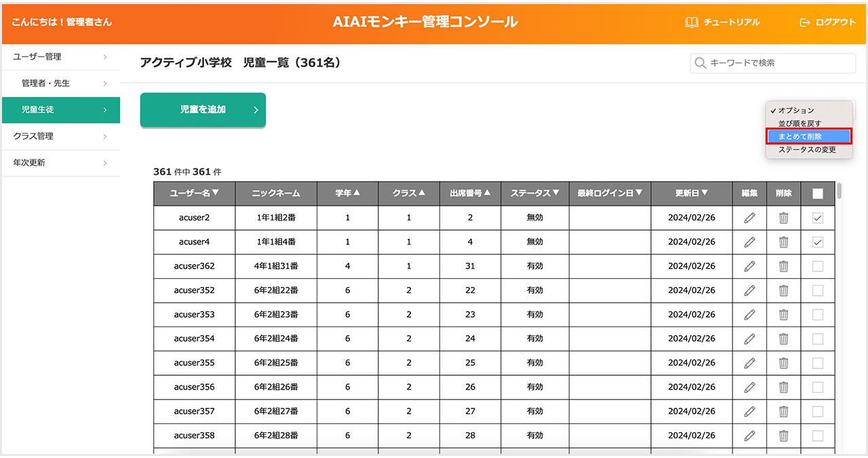Sort by the ステータス column header
This screenshot has width=868, height=458.
(534, 193)
